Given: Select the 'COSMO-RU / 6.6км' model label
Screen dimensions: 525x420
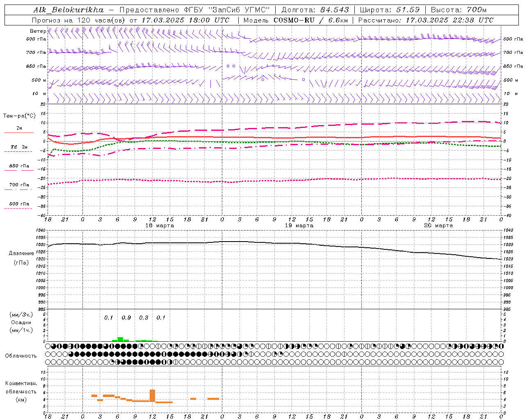Looking at the screenshot, I should (x=311, y=20).
